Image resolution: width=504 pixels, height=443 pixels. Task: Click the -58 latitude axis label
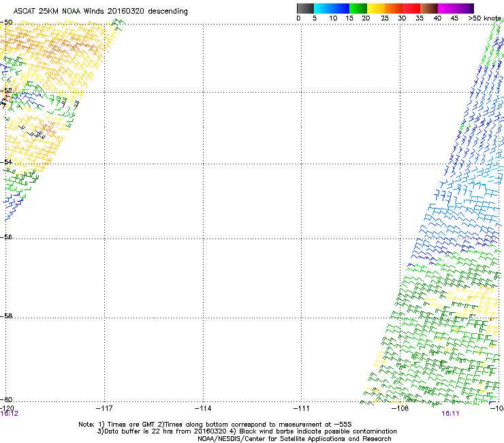(6, 316)
